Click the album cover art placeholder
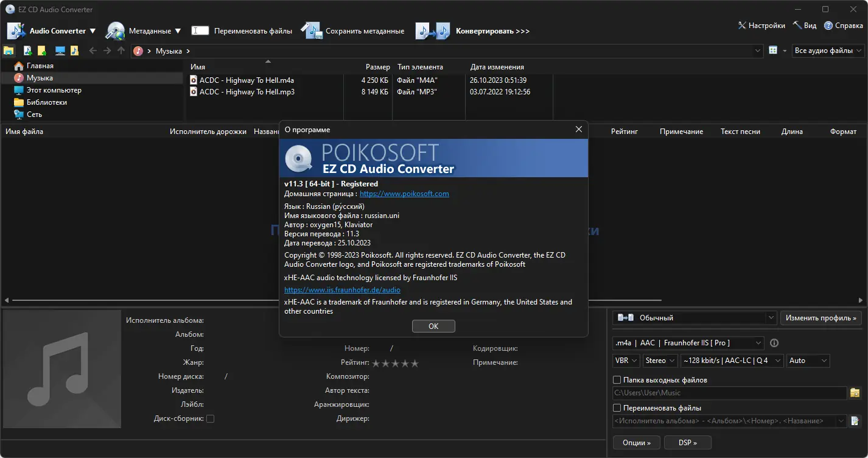The image size is (868, 458). point(62,369)
